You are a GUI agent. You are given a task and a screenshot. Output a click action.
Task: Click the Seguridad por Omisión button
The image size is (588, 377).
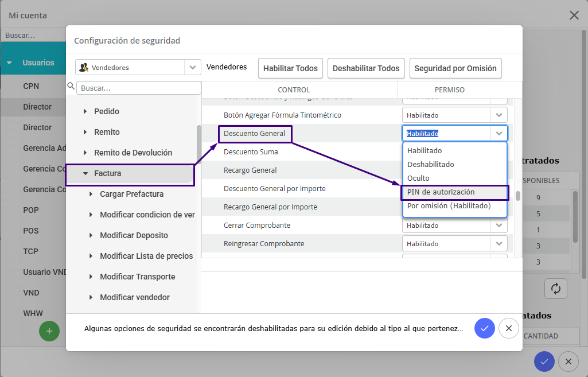point(455,68)
